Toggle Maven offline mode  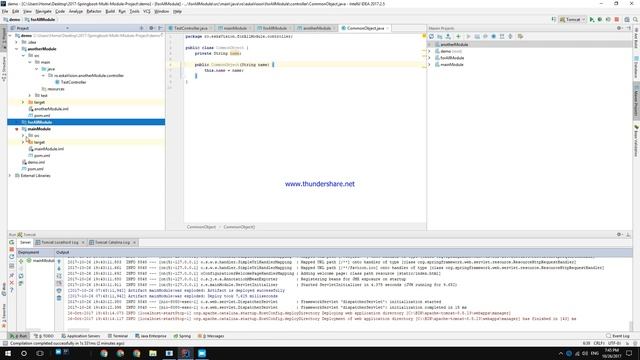(485, 36)
